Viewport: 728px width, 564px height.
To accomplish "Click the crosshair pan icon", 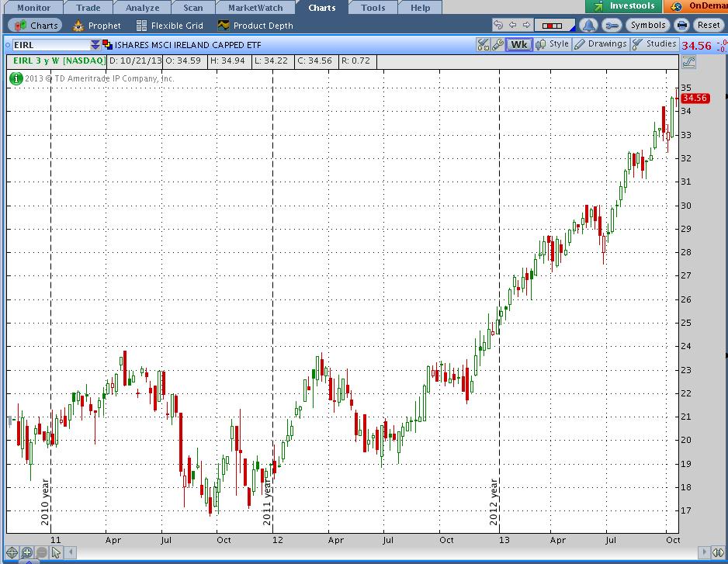I will [x=12, y=552].
